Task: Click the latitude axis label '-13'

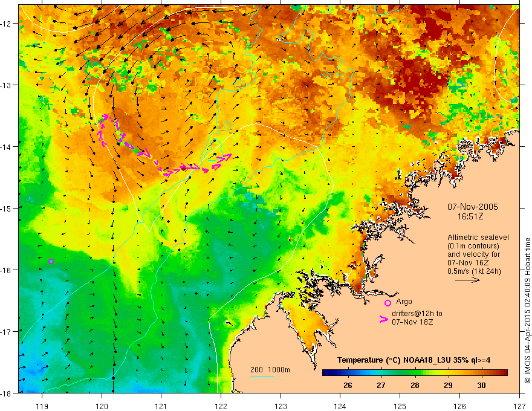Action: tap(6, 85)
